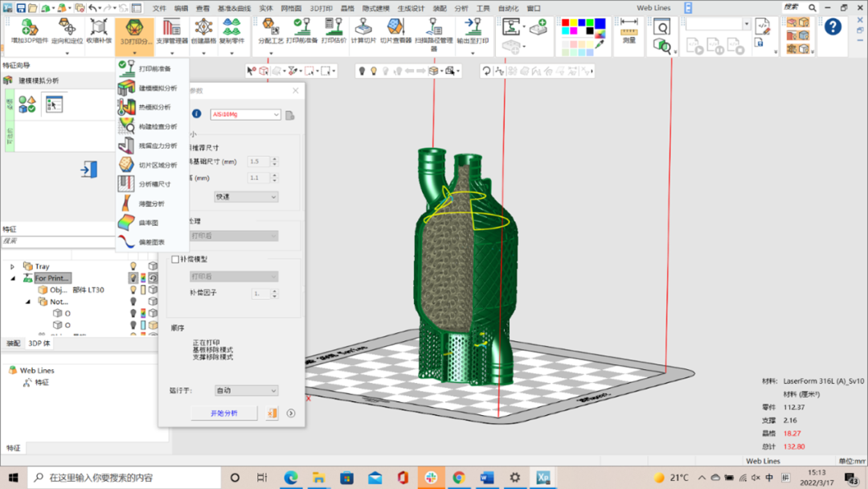
Task: Open Word from the taskbar
Action: coord(487,478)
